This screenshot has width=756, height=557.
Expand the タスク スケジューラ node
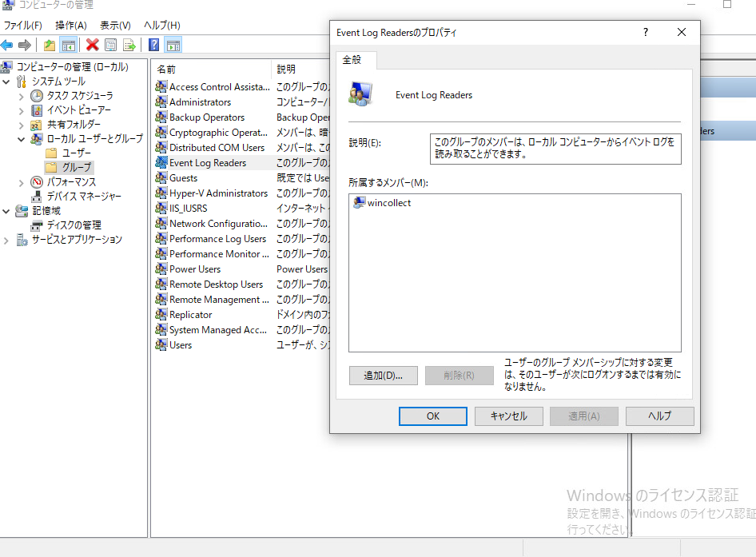(x=21, y=96)
